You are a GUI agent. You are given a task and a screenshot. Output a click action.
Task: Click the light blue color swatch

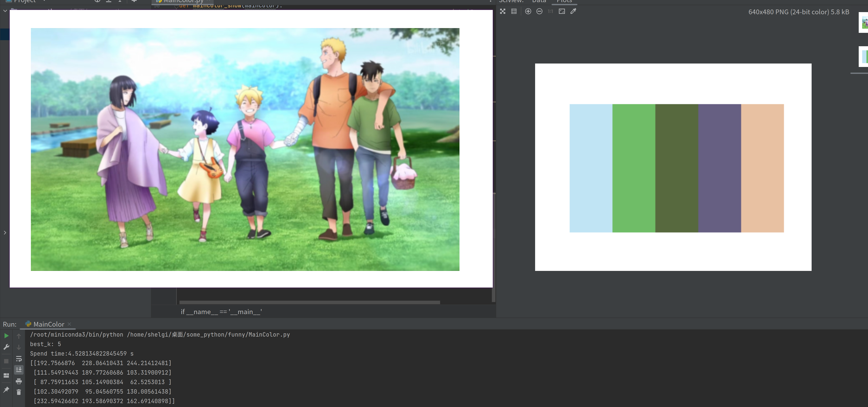[591, 168]
